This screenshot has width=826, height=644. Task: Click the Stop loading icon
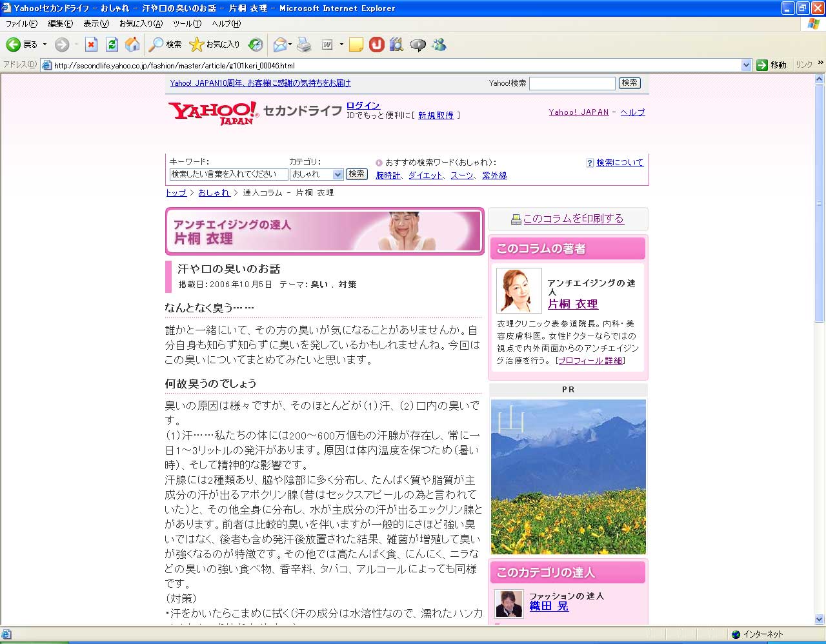point(91,45)
